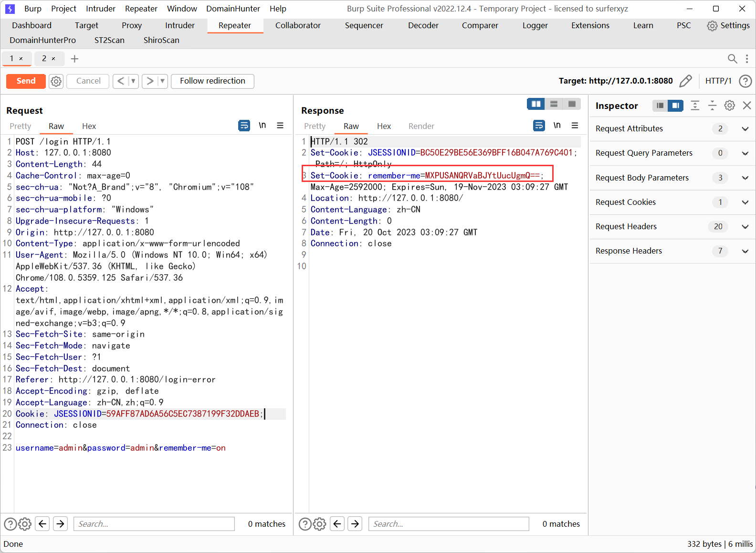Open Burp Settings
Viewport: 756px width, 553px height.
[728, 25]
